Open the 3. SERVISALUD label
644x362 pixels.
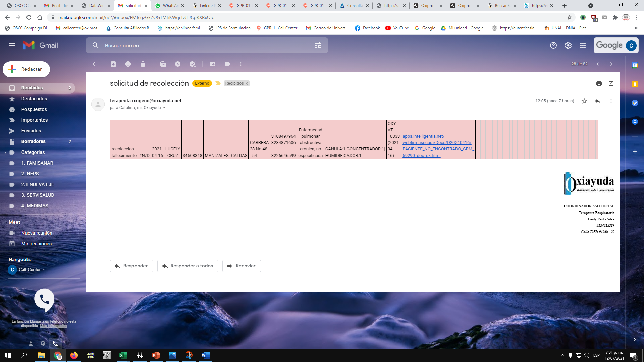[38, 195]
